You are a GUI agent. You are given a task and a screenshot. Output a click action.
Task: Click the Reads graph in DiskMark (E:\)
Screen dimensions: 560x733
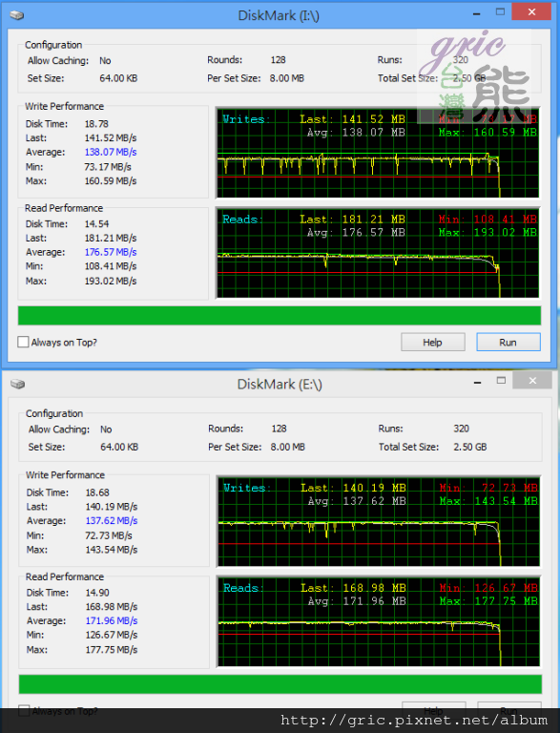(x=379, y=621)
